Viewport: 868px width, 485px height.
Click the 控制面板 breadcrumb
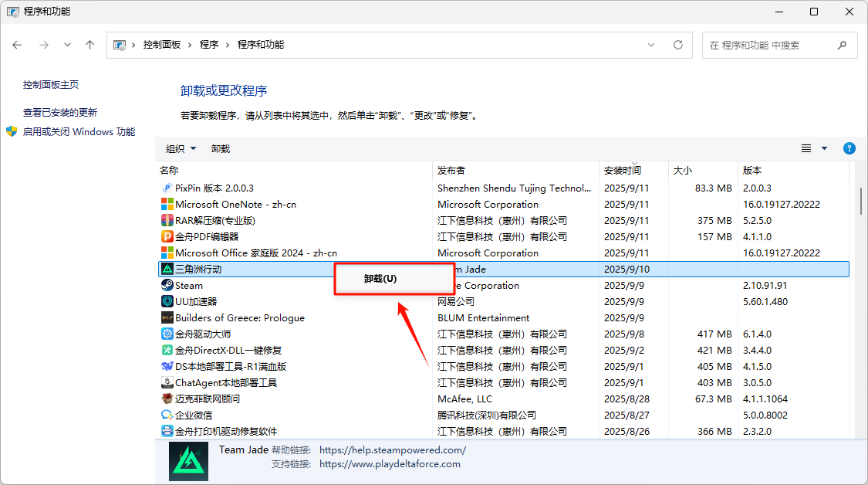click(x=162, y=45)
